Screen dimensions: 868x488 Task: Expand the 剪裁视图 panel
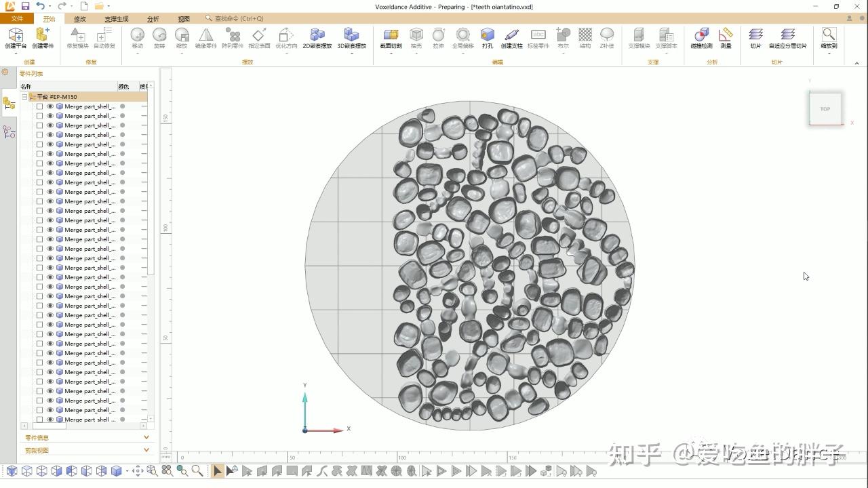pos(146,449)
